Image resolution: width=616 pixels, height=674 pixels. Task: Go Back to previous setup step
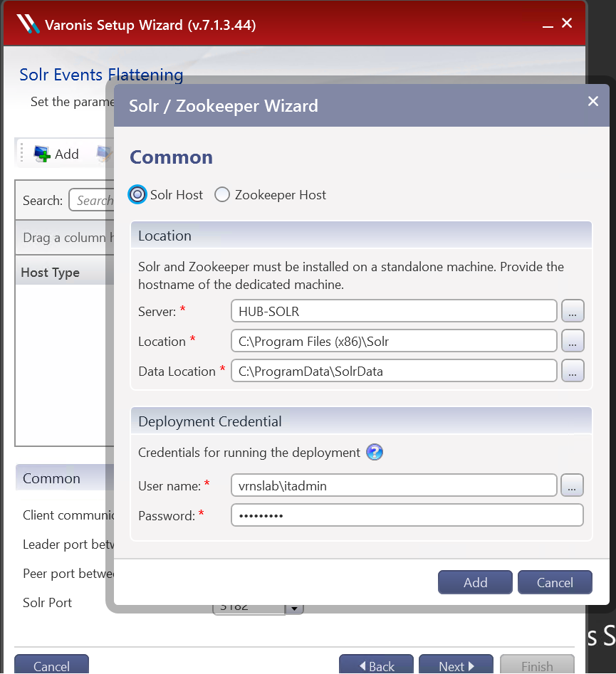tap(376, 665)
